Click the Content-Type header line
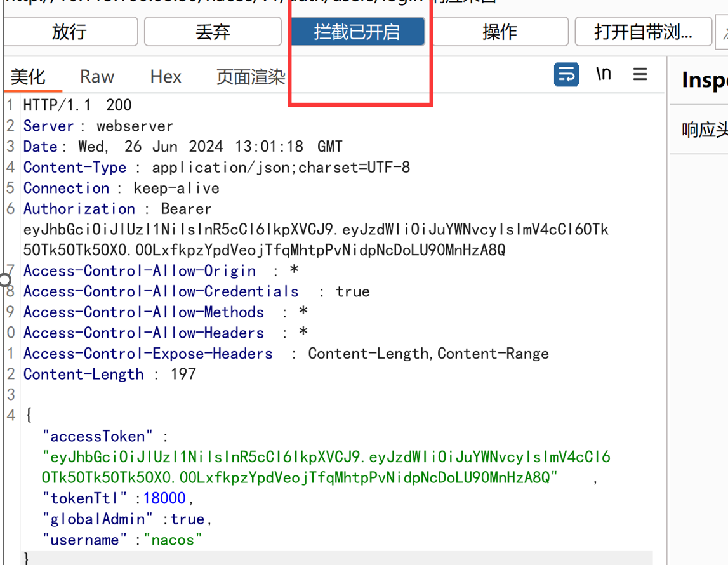This screenshot has width=728, height=565. point(217,167)
